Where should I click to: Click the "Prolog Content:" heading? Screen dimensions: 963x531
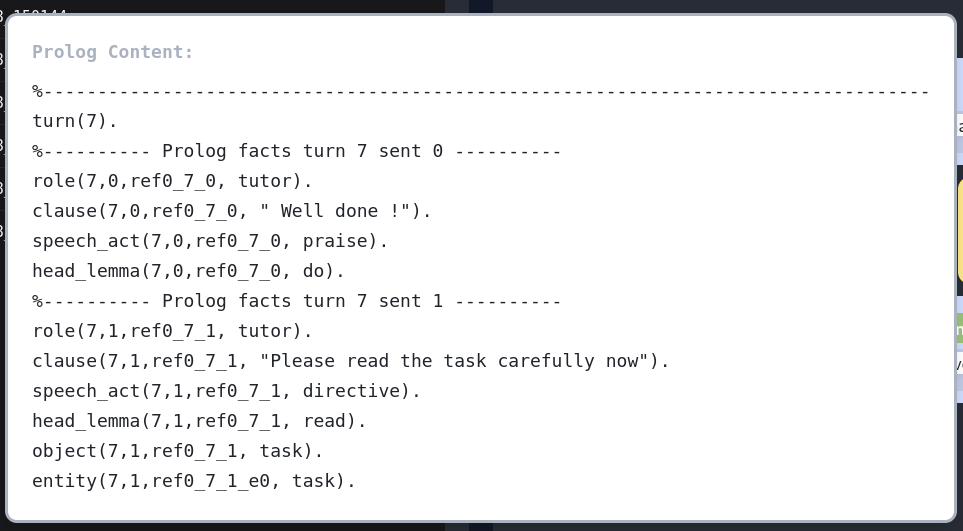click(113, 52)
